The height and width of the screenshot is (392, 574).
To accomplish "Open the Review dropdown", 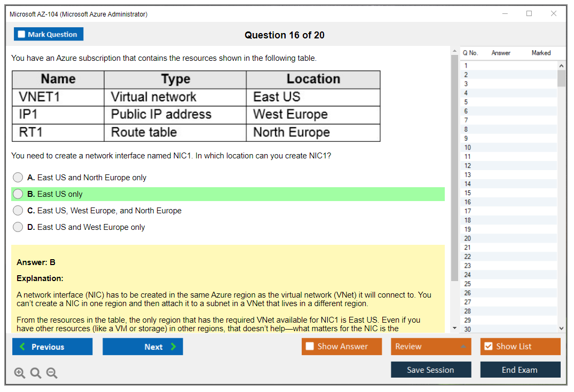I will (431, 346).
